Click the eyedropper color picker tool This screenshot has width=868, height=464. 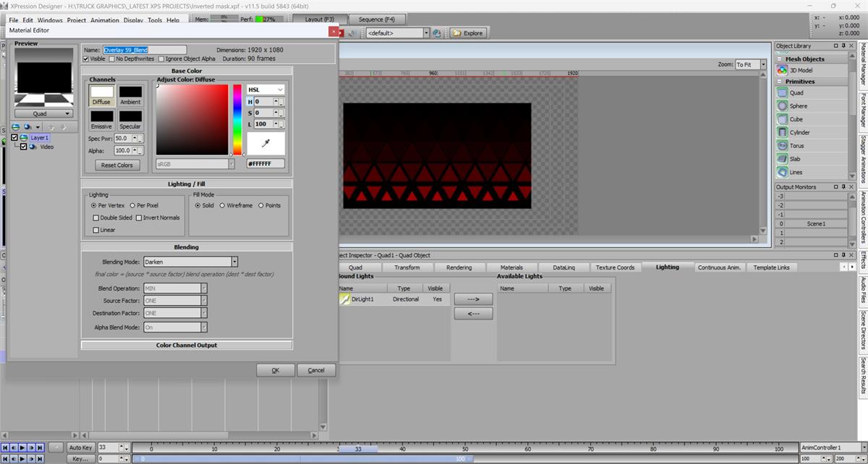(265, 144)
